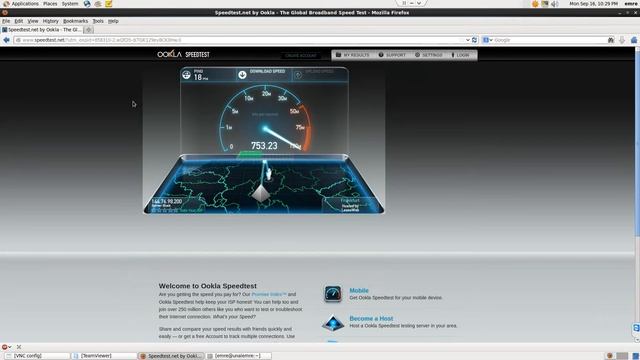Click the search magnifier icon in search box
This screenshot has height=360, width=640.
(x=611, y=40)
